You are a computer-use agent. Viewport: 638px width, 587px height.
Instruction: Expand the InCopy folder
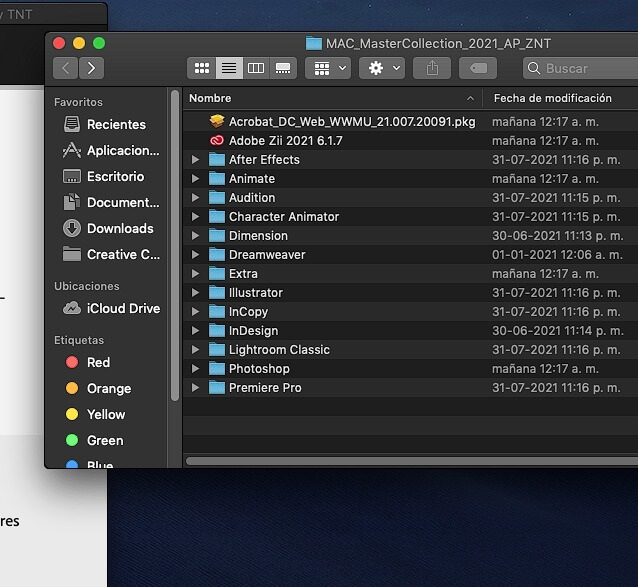(x=195, y=312)
